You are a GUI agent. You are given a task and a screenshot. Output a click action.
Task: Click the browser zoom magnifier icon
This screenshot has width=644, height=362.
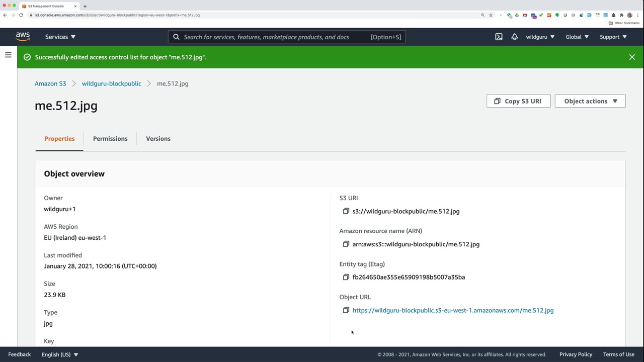(482, 15)
